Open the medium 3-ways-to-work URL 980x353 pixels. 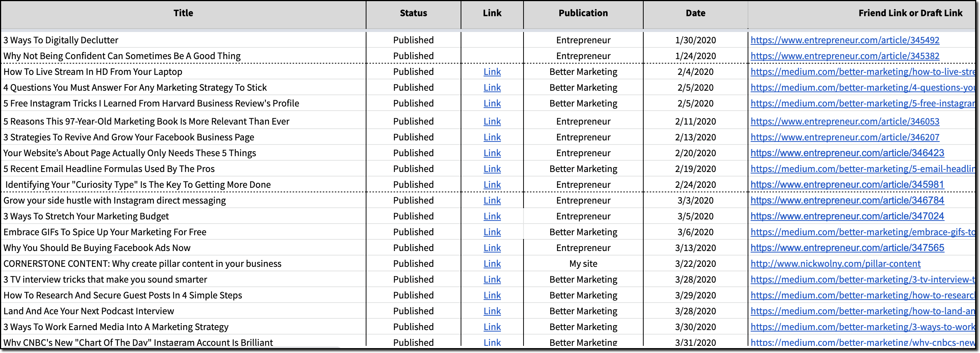(x=863, y=327)
